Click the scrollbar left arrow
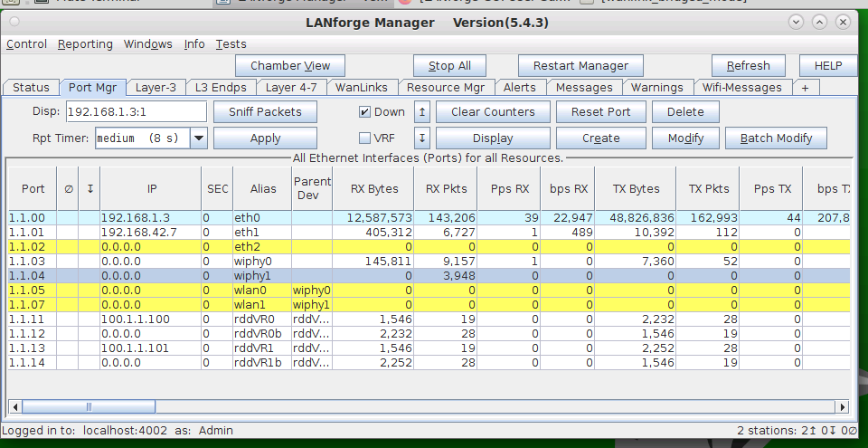This screenshot has height=448, width=868. point(15,407)
